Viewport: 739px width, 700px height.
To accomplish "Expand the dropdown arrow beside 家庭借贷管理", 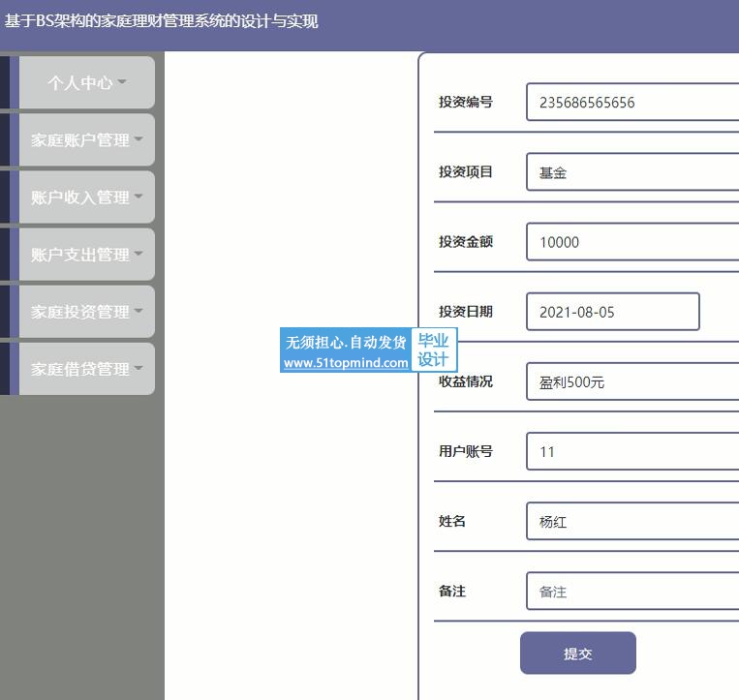I will (139, 368).
